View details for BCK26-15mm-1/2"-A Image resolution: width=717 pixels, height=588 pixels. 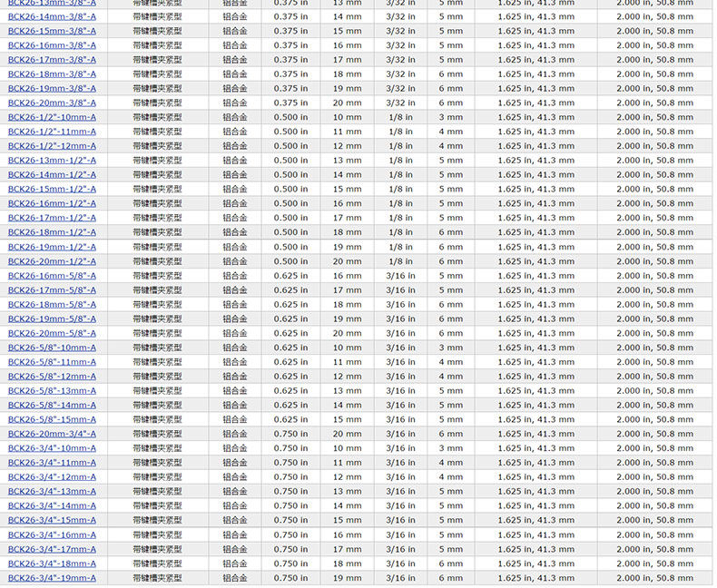[x=52, y=190]
